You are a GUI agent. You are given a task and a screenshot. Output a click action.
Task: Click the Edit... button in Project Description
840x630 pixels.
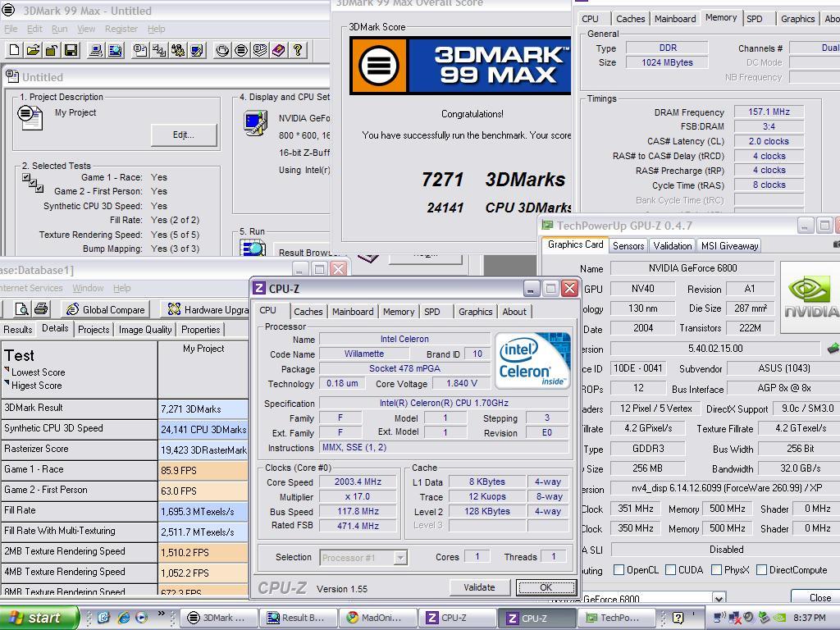point(184,135)
